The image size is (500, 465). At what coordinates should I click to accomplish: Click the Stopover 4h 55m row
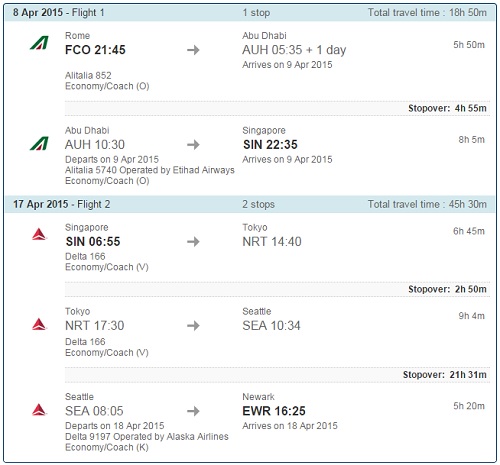[x=277, y=108]
